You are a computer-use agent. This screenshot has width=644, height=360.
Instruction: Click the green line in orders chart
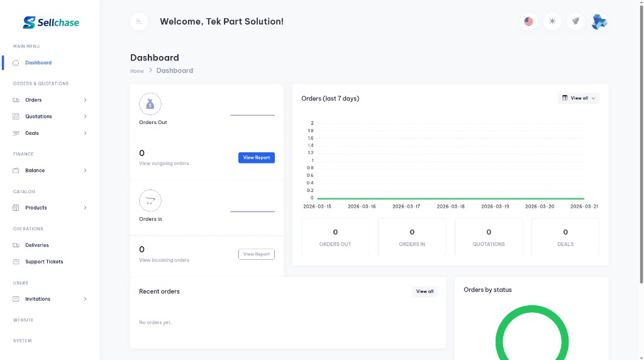click(450, 198)
